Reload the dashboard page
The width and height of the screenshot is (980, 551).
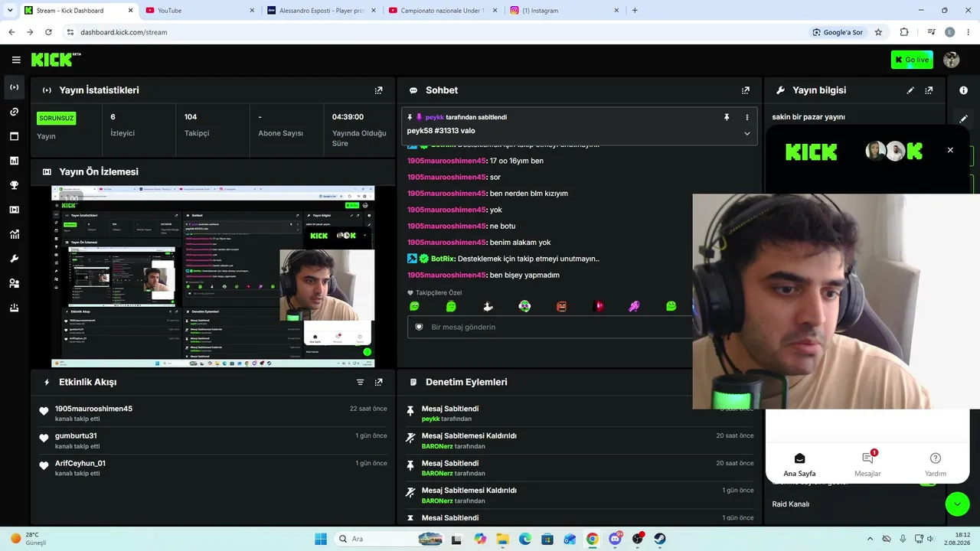(48, 32)
